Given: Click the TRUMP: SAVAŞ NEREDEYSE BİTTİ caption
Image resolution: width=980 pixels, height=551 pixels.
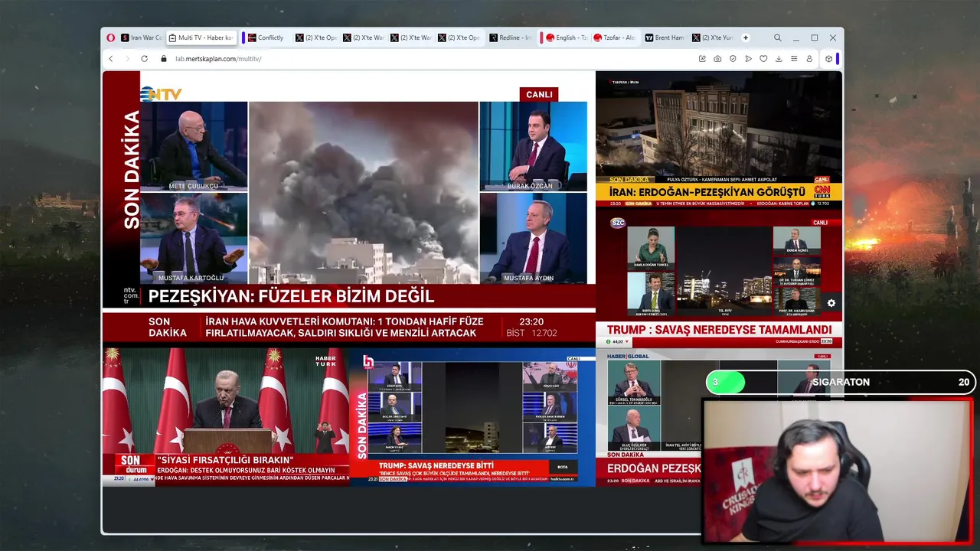Looking at the screenshot, I should [x=436, y=465].
